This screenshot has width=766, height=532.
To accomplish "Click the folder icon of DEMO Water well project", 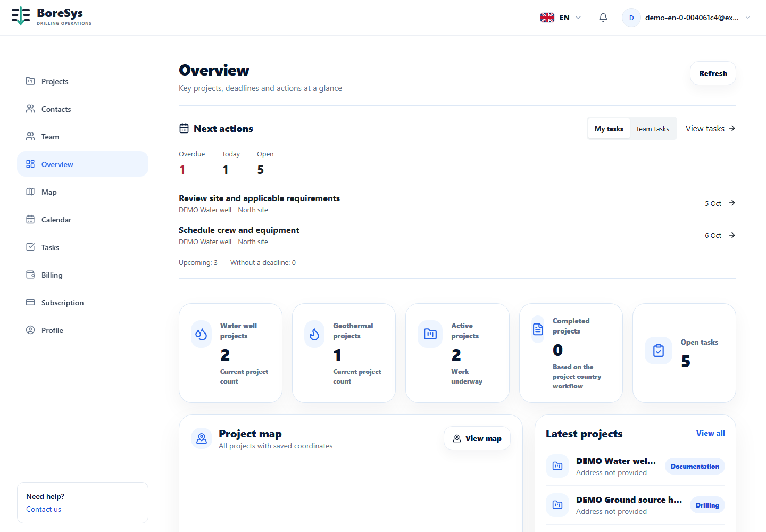I will [x=557, y=466].
